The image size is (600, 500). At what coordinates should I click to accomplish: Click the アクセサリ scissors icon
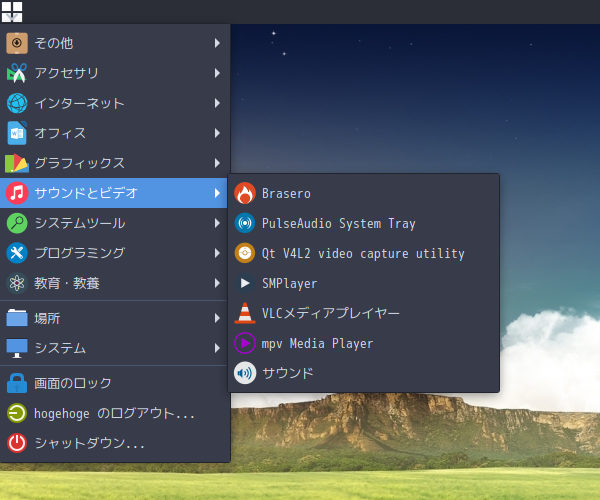[17, 73]
